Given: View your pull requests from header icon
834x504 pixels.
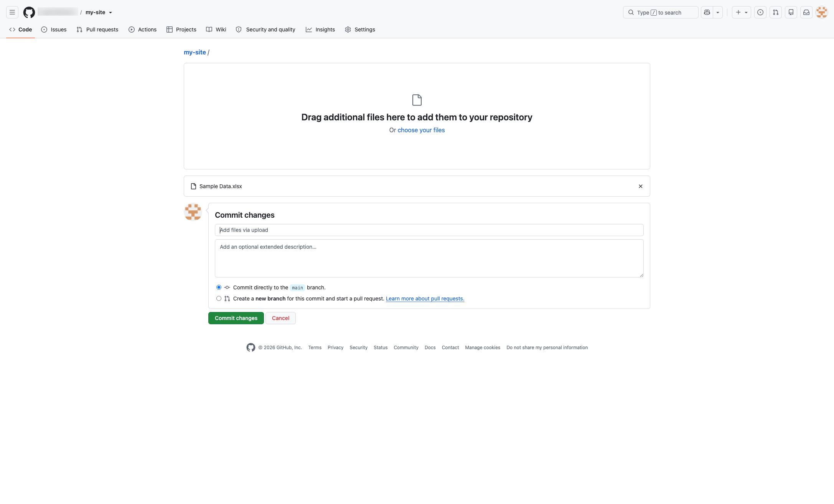Looking at the screenshot, I should (776, 12).
